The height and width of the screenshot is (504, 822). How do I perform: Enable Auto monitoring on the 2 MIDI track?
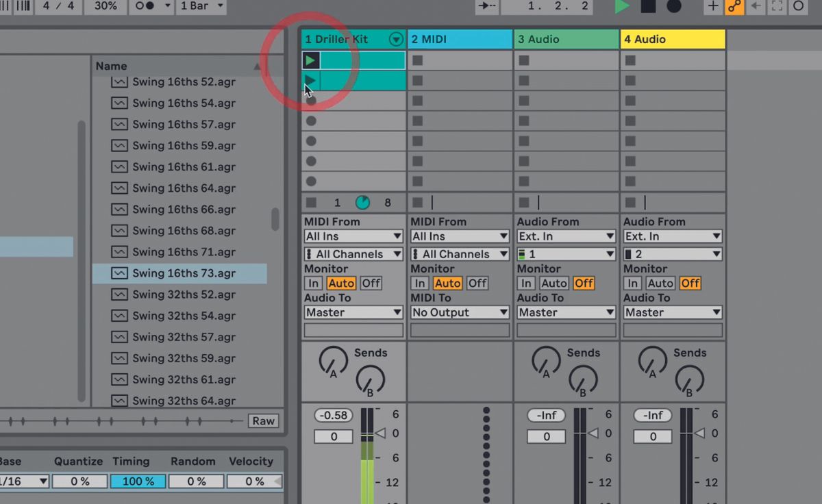pyautogui.click(x=447, y=283)
